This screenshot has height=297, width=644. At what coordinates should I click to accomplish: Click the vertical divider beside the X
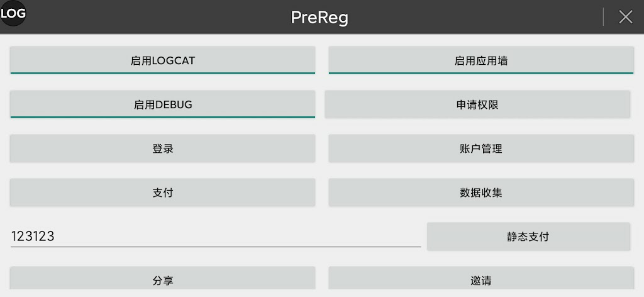click(x=604, y=17)
